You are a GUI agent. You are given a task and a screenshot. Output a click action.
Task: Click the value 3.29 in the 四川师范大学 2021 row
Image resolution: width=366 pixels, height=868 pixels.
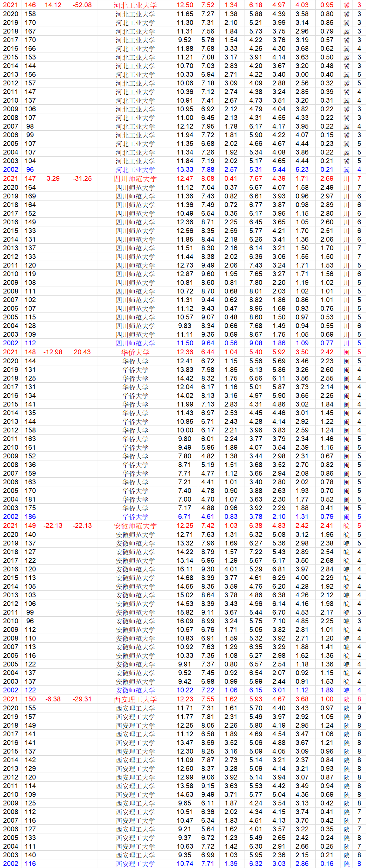pos(53,179)
